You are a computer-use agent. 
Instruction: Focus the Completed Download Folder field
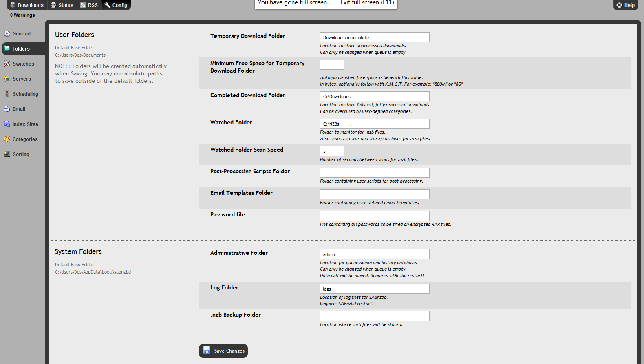point(375,97)
